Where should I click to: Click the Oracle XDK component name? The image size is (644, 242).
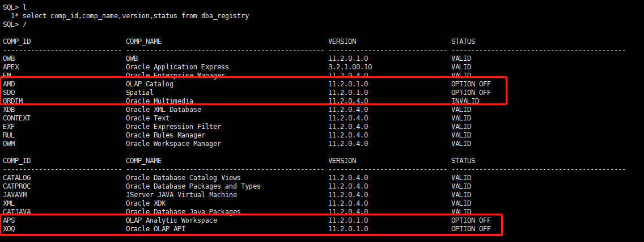147,203
